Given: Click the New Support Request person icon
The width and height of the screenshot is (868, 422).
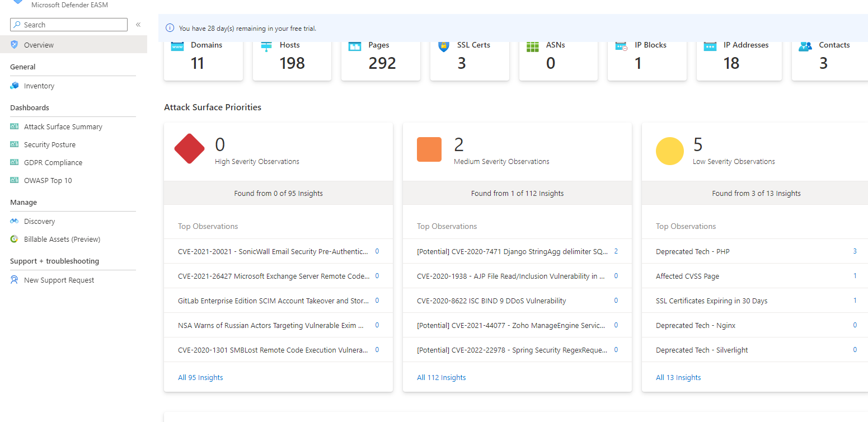Looking at the screenshot, I should (15, 280).
